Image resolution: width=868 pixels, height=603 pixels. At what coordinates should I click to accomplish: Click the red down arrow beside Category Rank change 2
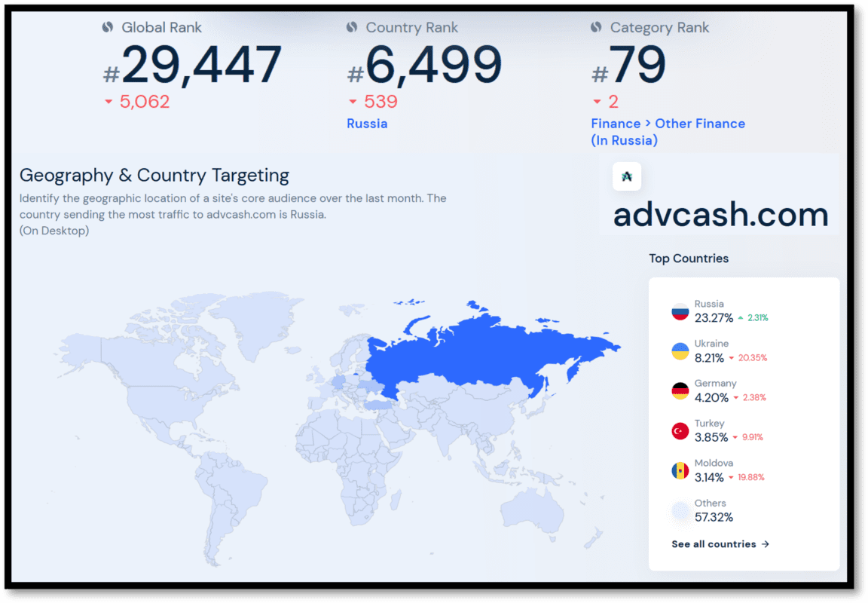tap(597, 102)
